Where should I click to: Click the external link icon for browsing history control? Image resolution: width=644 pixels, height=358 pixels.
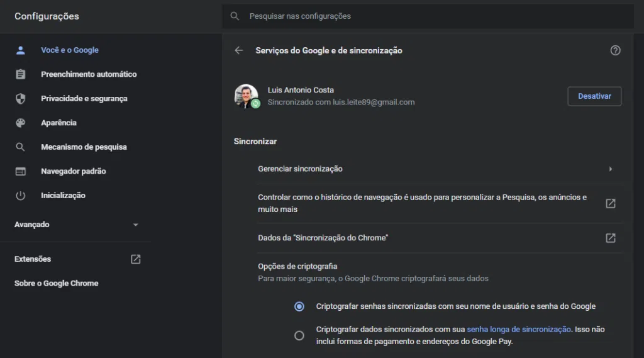[611, 203]
